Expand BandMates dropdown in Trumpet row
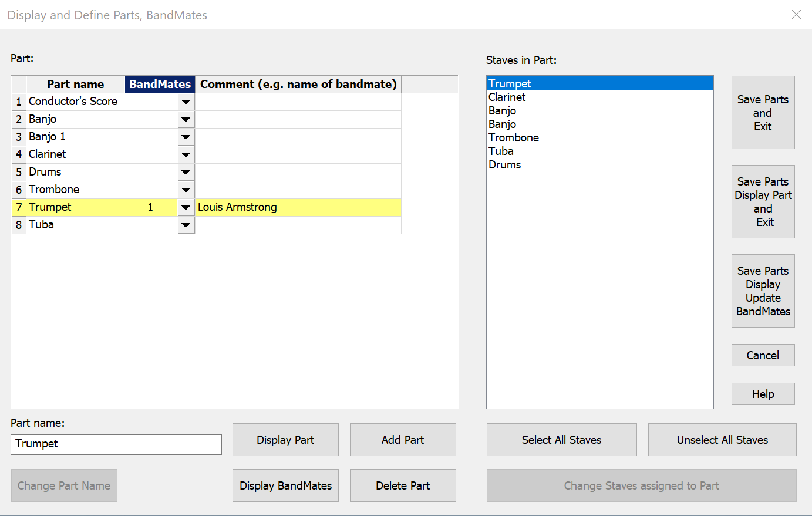Screen dimensions: 812x516 (x=186, y=207)
